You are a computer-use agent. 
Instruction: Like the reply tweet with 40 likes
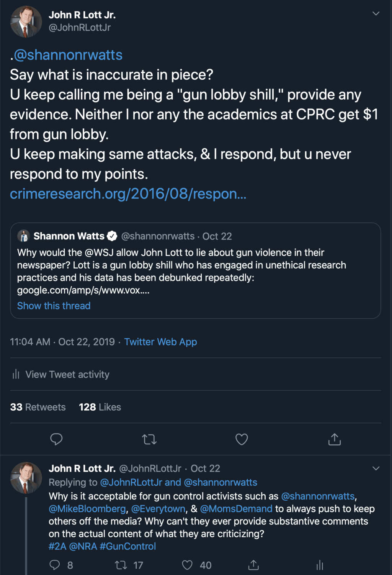pos(187,565)
